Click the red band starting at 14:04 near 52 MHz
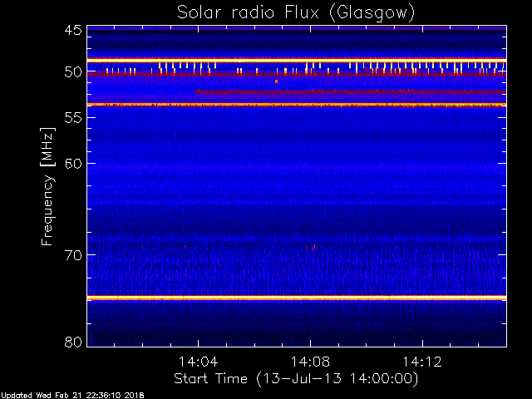This screenshot has width=532, height=399. click(351, 91)
